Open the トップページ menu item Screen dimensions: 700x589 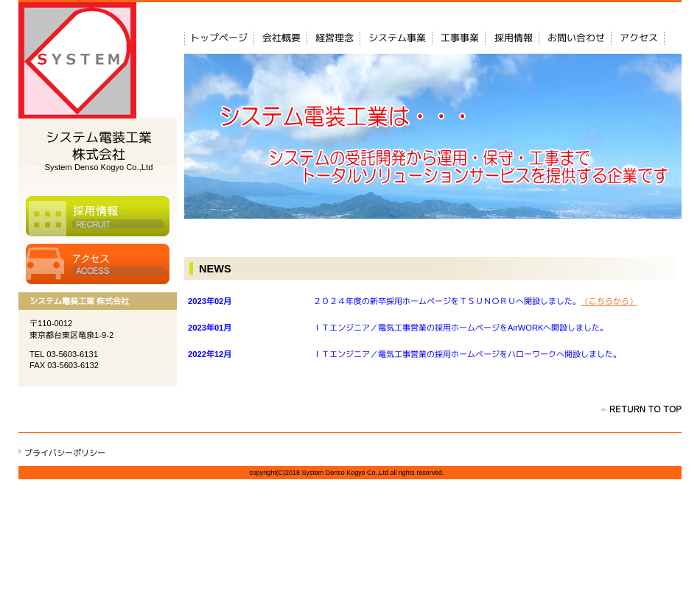click(219, 38)
